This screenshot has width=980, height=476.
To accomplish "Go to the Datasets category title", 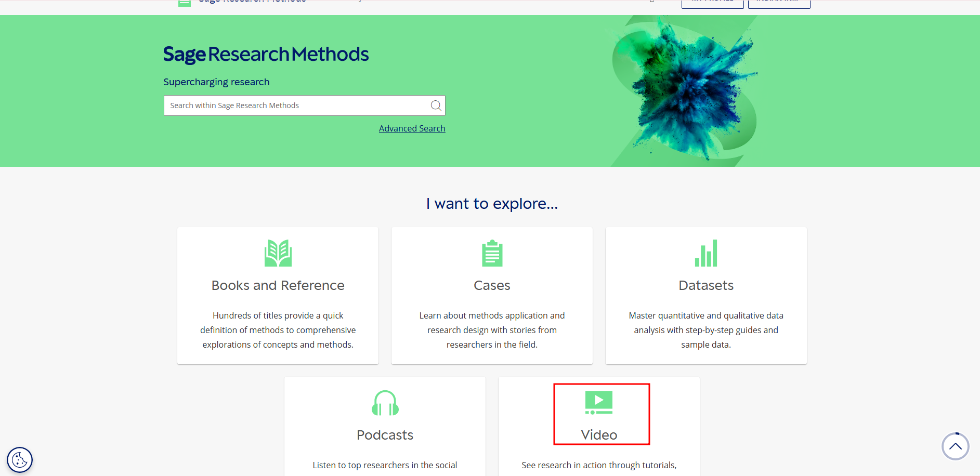I will coord(705,285).
